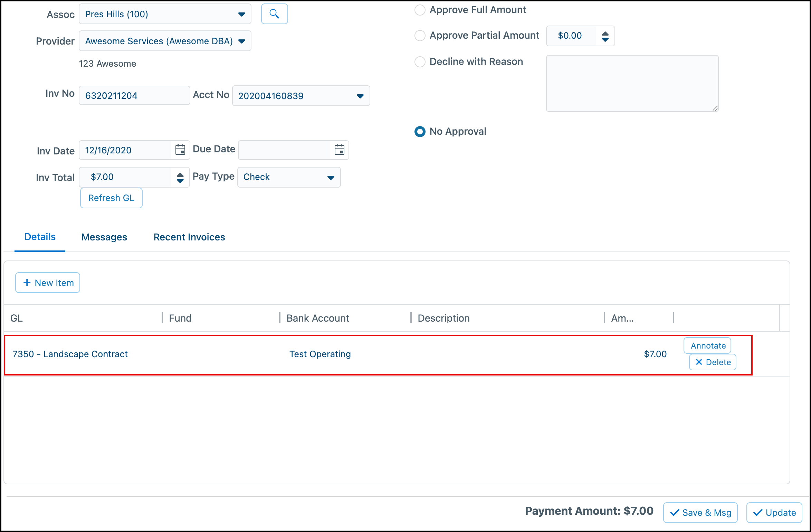Sort by the Fund column header
Screen dimensions: 811x532
[x=221, y=318]
